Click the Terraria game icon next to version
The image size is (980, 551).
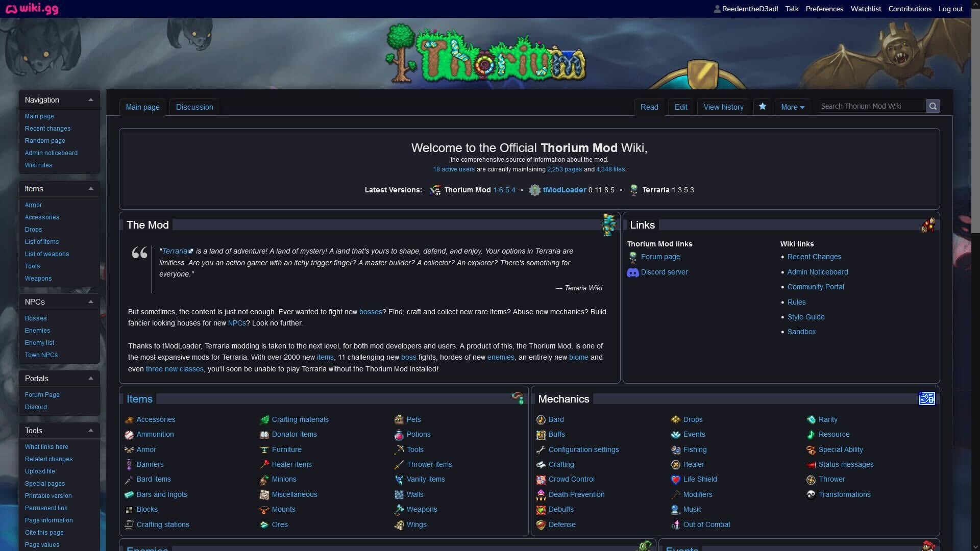click(633, 190)
